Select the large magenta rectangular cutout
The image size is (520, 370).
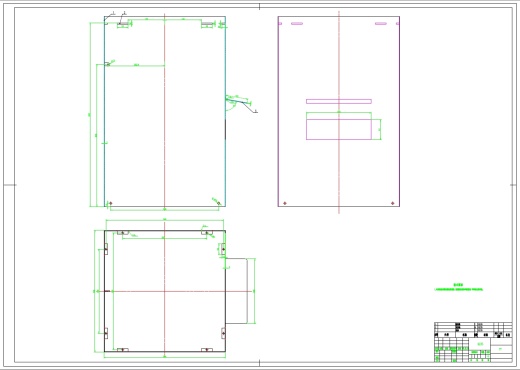click(x=339, y=129)
